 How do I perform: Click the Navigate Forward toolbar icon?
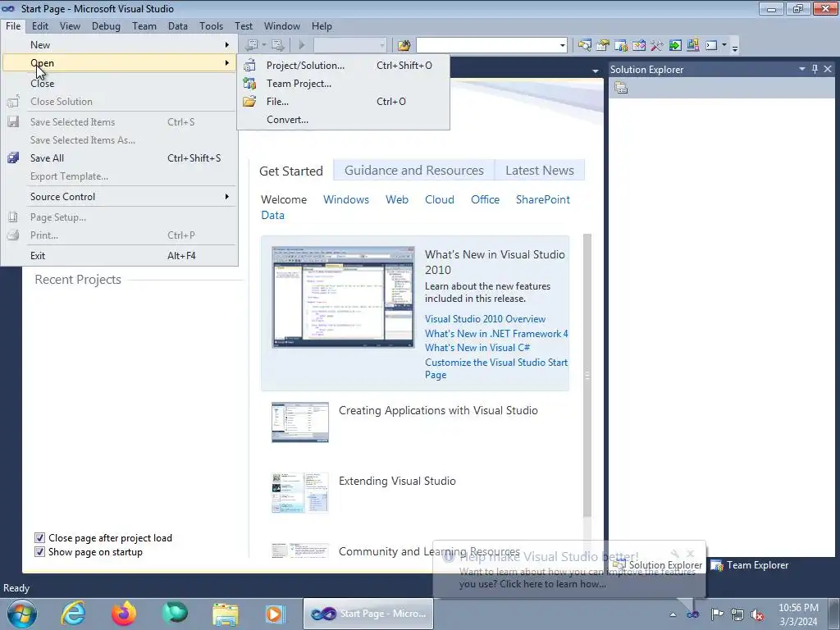pyautogui.click(x=277, y=46)
